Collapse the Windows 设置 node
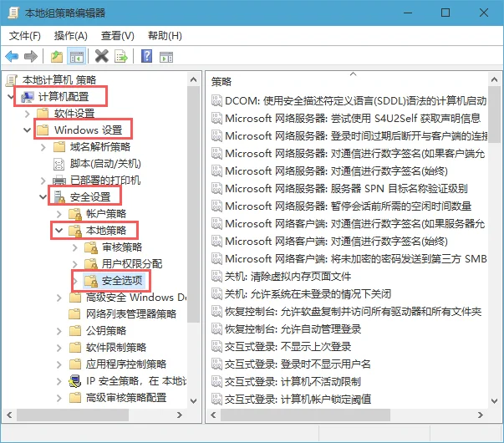Image resolution: width=504 pixels, height=443 pixels. click(27, 130)
